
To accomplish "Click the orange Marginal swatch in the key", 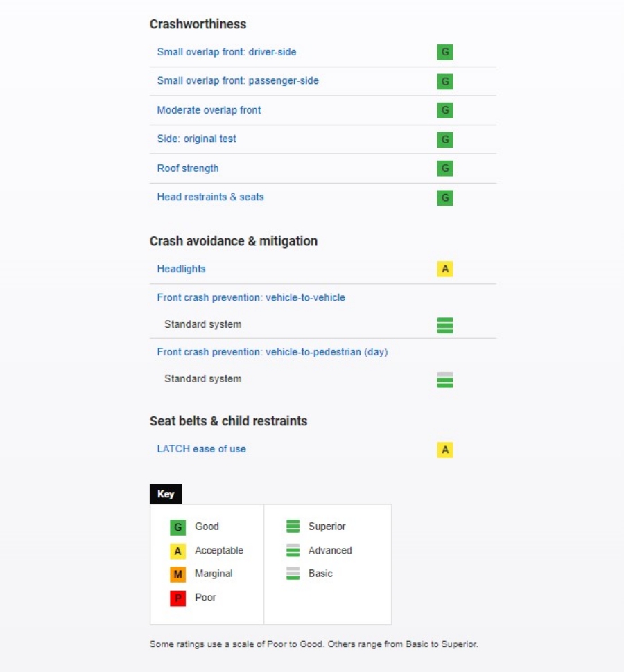I will point(178,574).
